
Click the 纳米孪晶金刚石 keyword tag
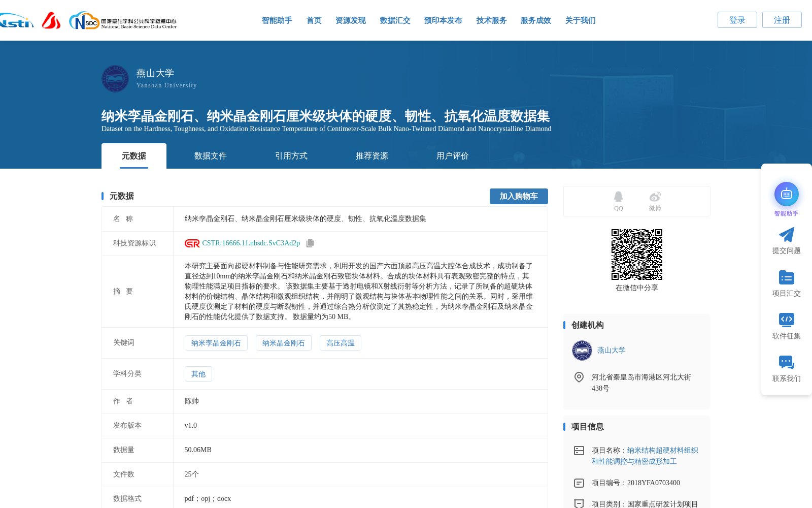click(x=216, y=343)
